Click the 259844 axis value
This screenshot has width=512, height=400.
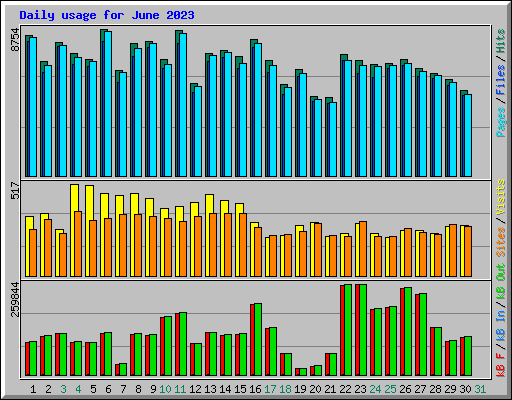(16, 299)
